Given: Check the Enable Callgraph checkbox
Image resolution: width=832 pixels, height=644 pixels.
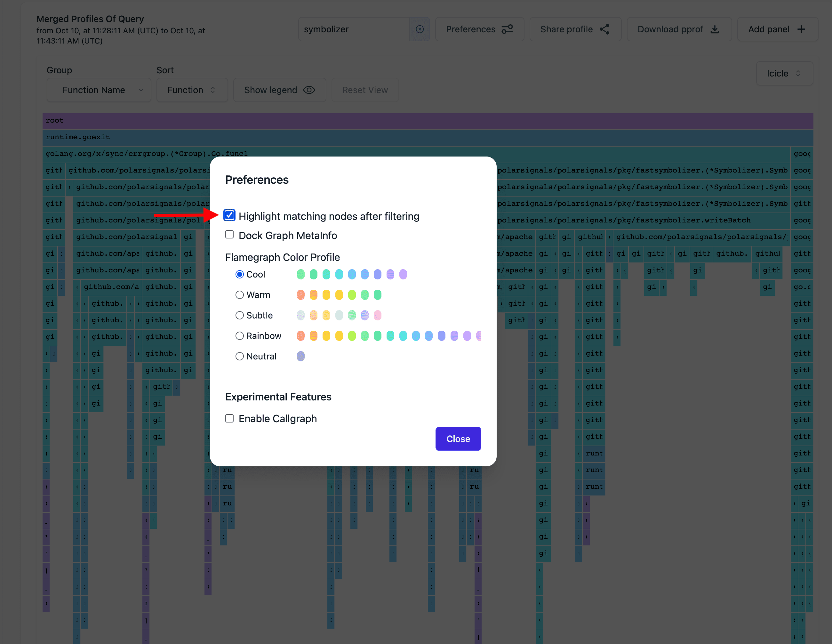Looking at the screenshot, I should (229, 418).
